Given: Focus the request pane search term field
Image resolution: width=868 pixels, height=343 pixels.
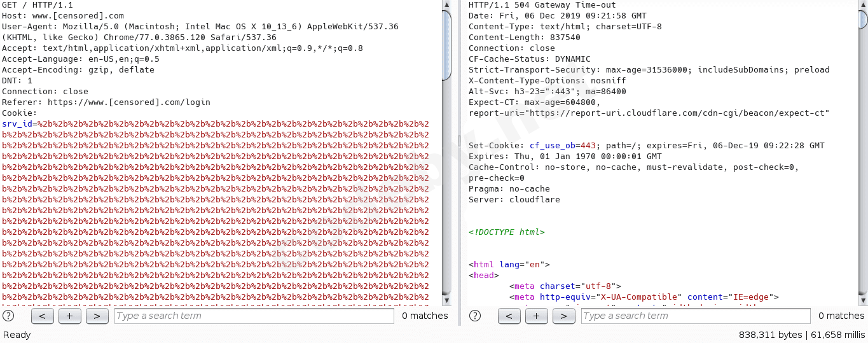Looking at the screenshot, I should pyautogui.click(x=254, y=316).
